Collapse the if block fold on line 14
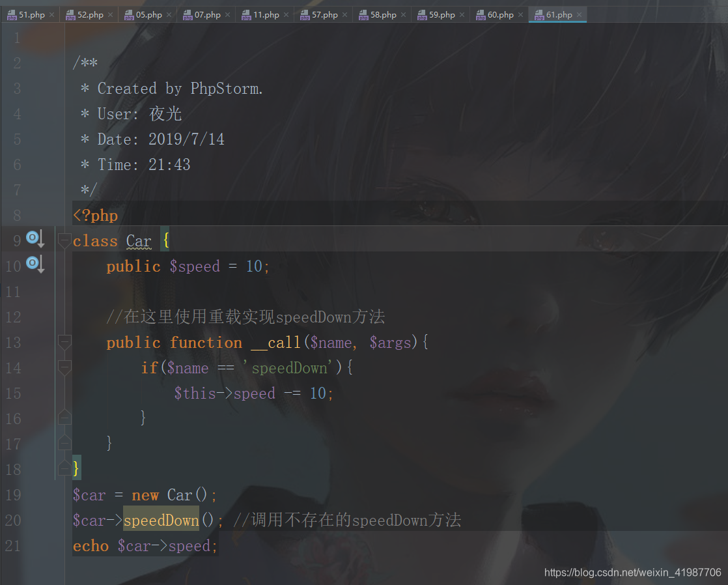Image resolution: width=728 pixels, height=585 pixels. (x=64, y=368)
